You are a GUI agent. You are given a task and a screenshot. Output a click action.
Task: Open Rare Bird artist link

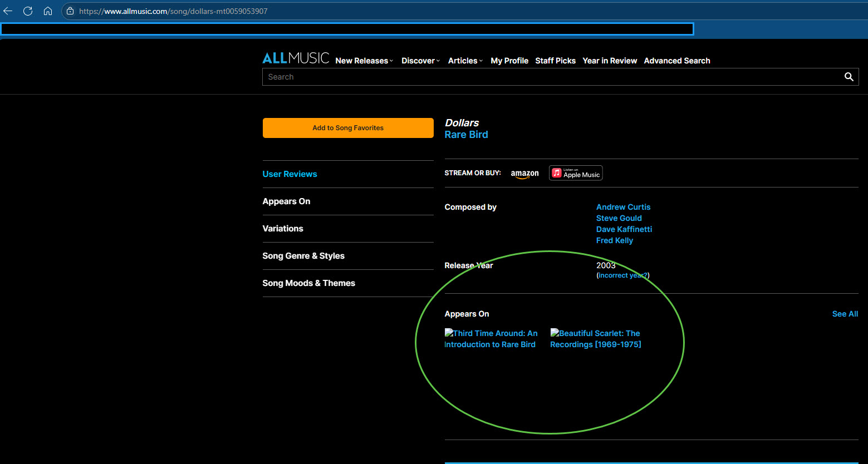coord(466,135)
